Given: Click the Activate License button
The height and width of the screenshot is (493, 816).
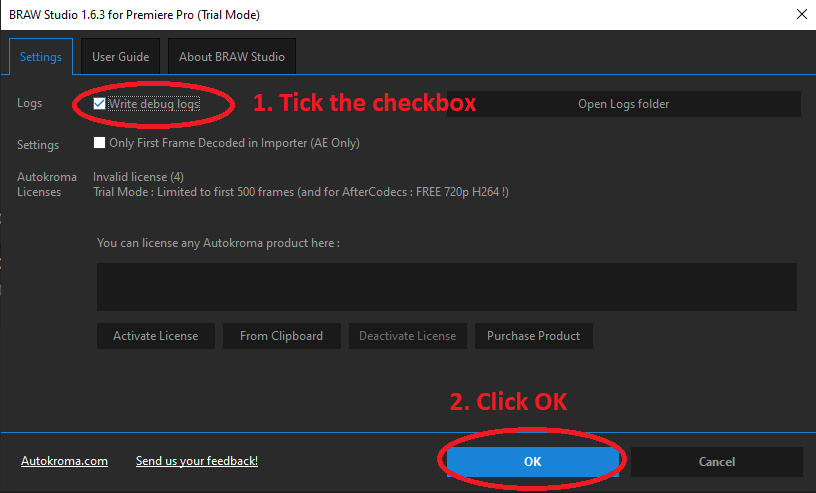Looking at the screenshot, I should click(x=156, y=336).
